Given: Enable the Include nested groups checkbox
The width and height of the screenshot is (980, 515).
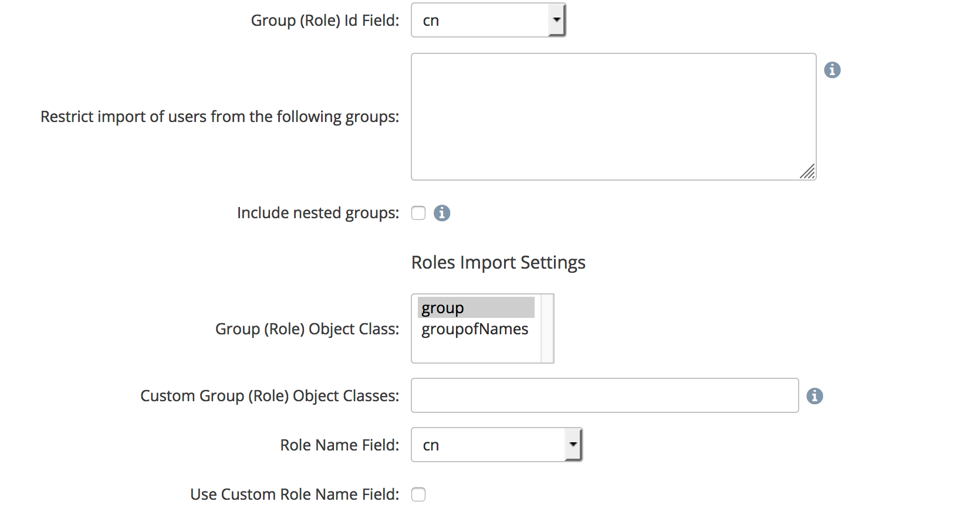Looking at the screenshot, I should tap(418, 213).
